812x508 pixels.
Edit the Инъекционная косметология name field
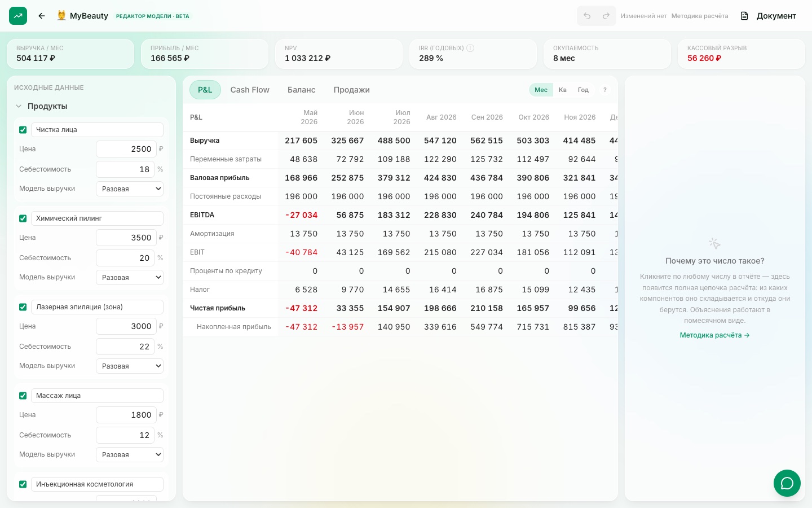[97, 484]
